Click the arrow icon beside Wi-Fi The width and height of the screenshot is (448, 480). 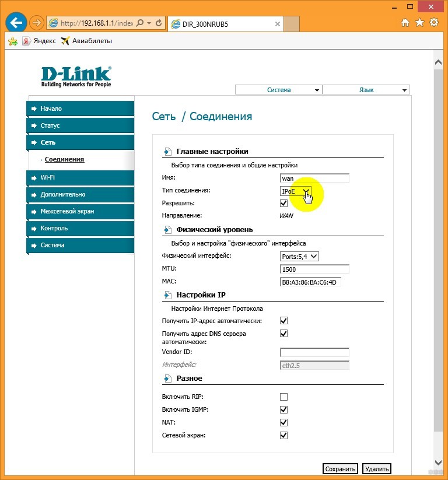click(x=34, y=178)
